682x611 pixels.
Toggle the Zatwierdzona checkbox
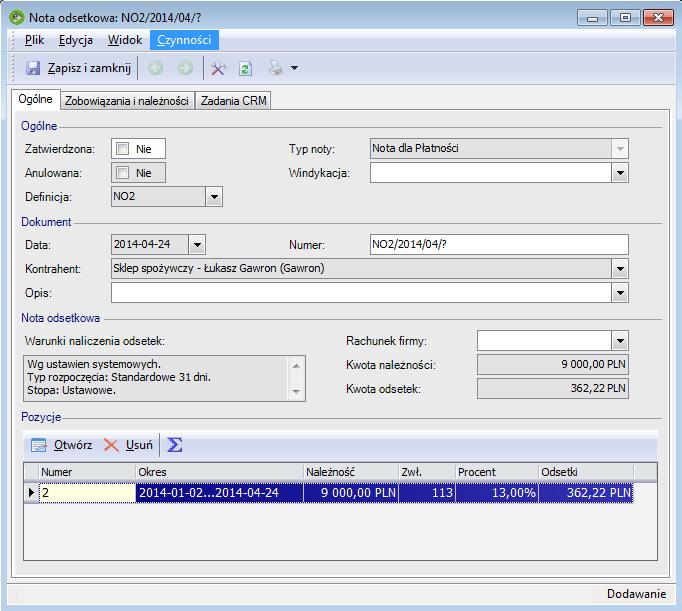tap(123, 149)
